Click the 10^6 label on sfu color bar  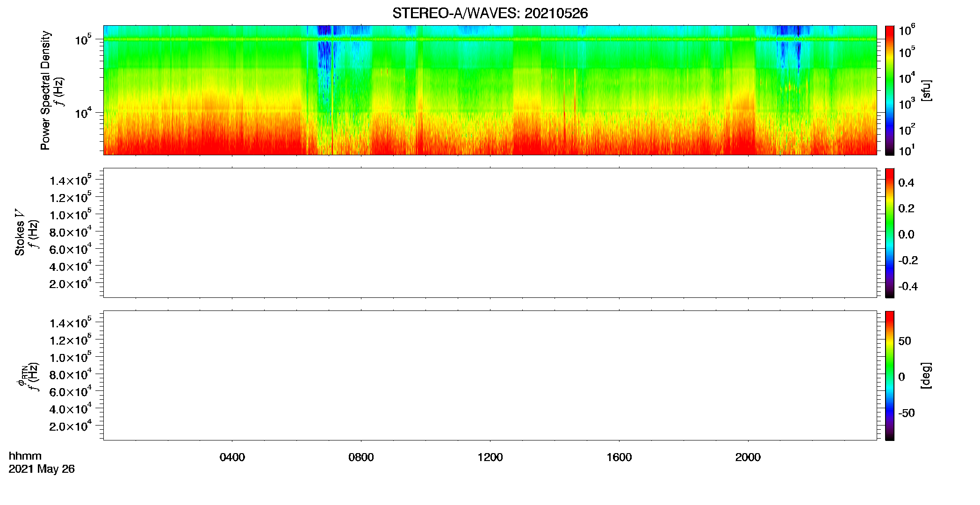coord(907,30)
